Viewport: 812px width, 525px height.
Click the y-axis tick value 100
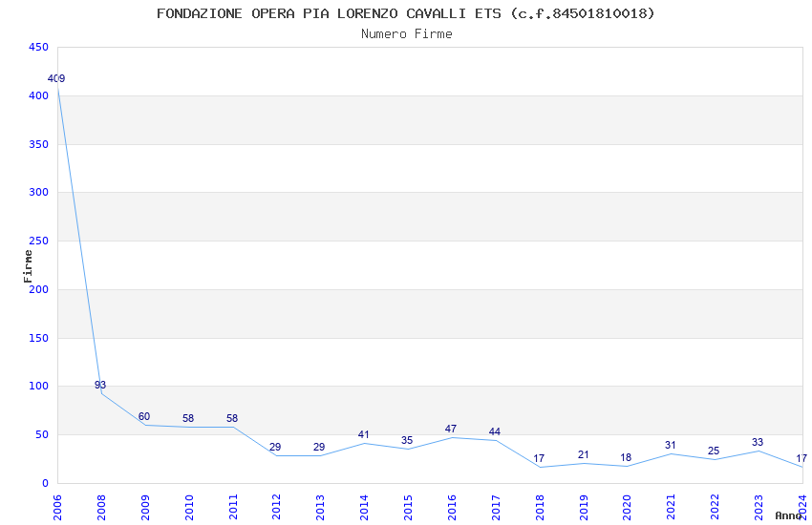click(39, 386)
